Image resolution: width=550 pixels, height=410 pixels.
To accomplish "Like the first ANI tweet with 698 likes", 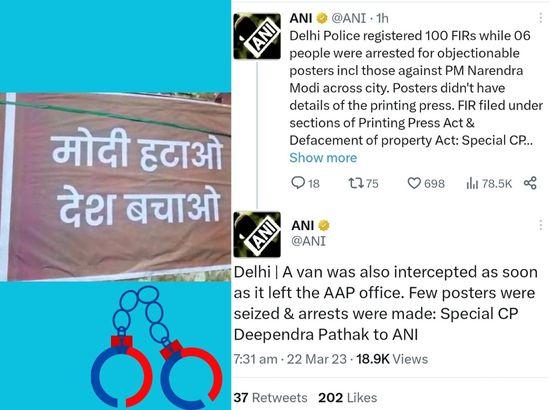I will (414, 183).
